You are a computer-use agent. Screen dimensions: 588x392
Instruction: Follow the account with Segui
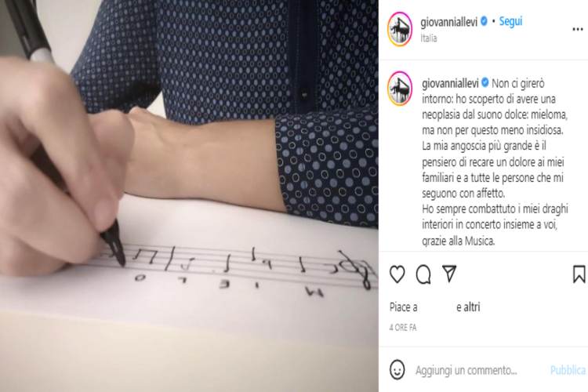(x=510, y=21)
